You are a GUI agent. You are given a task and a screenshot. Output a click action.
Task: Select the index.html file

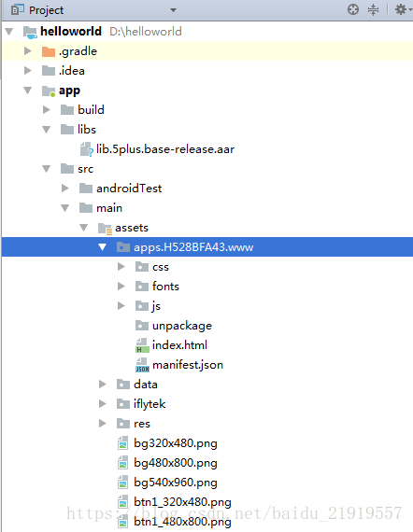179,345
